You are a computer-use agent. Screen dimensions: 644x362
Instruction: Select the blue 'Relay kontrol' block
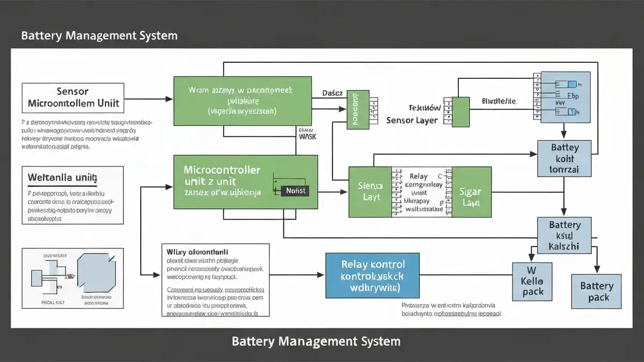(373, 276)
